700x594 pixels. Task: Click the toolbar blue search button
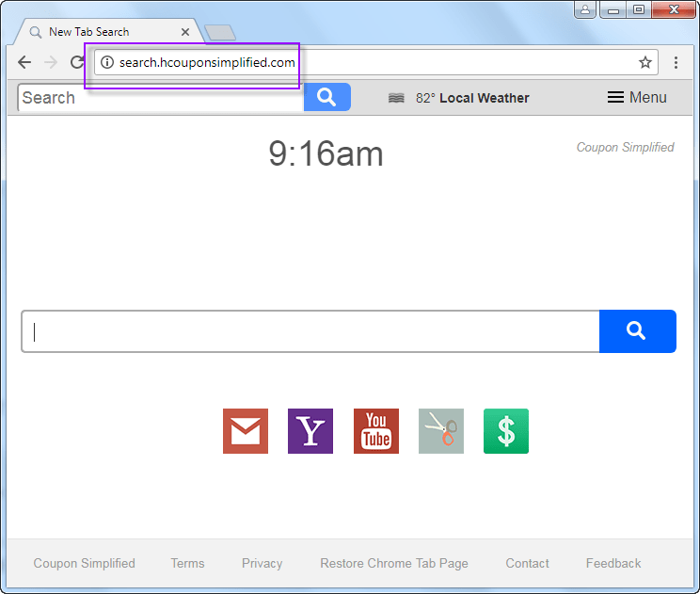click(x=327, y=97)
